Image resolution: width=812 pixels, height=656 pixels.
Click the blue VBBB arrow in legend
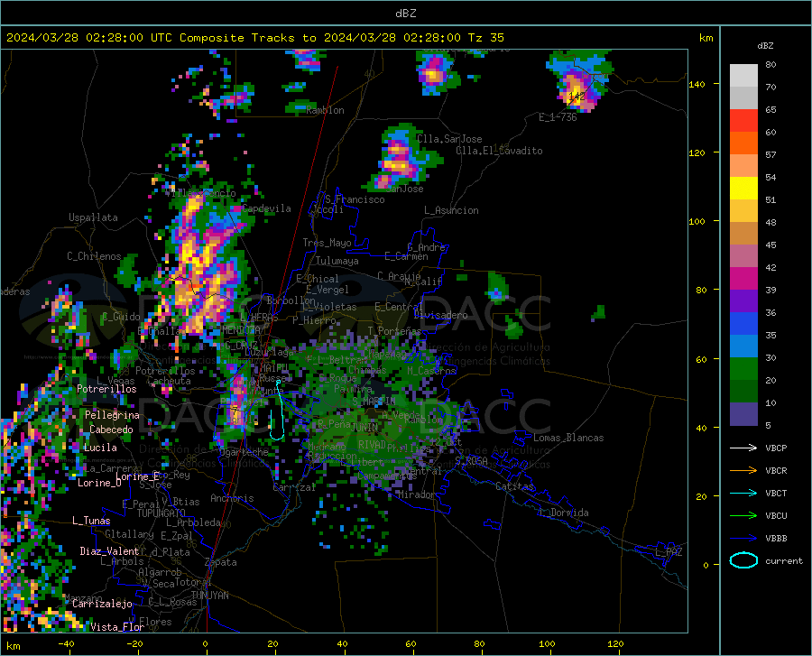[x=743, y=538]
